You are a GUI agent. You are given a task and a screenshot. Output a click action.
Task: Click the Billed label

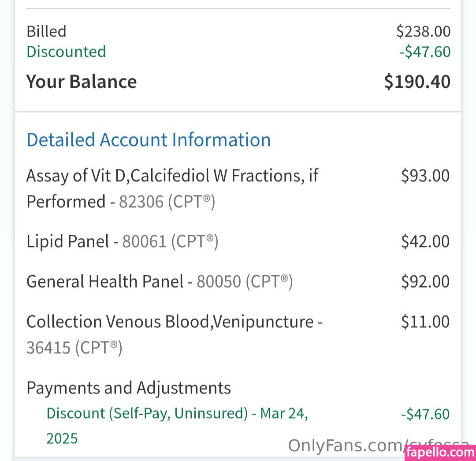46,31
